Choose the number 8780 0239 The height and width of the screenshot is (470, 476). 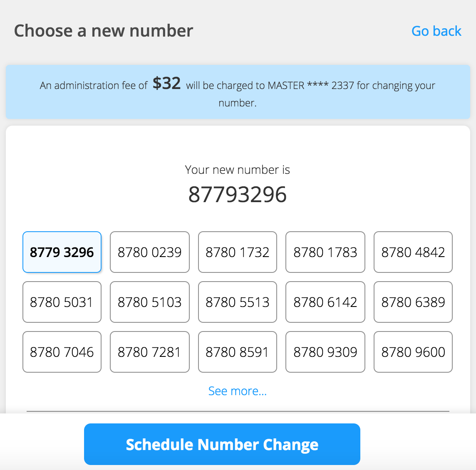(150, 252)
